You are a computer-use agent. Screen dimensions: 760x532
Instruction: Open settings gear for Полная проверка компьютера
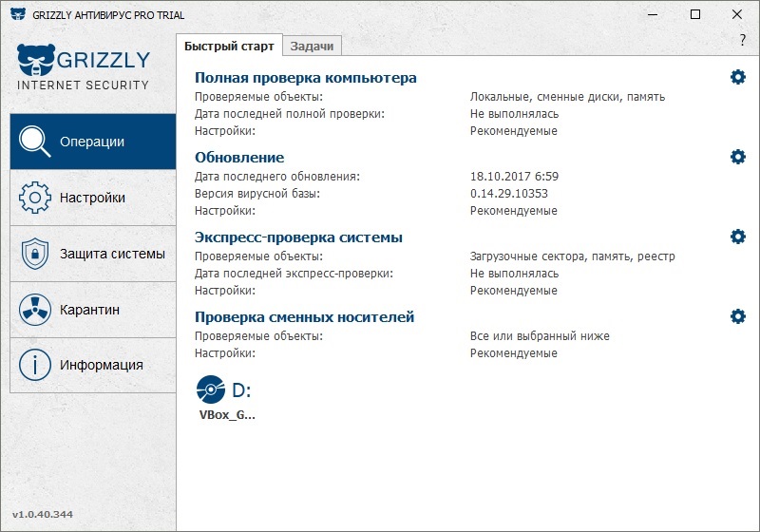738,77
